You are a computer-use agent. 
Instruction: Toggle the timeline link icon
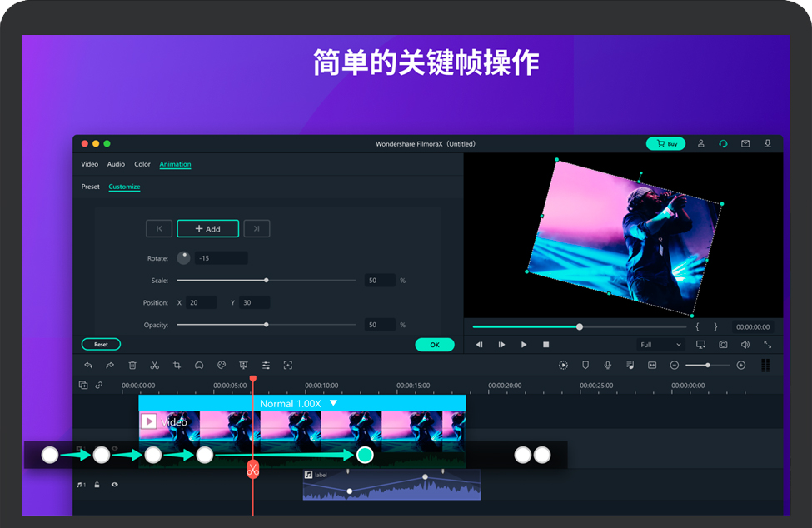point(99,386)
